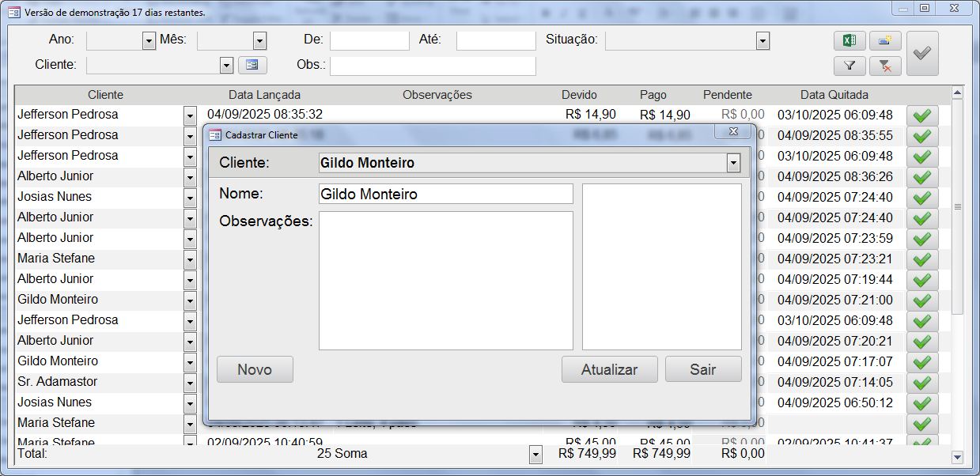Click the large gray checkmark button
Image resolution: width=980 pixels, height=476 pixels.
tap(921, 54)
